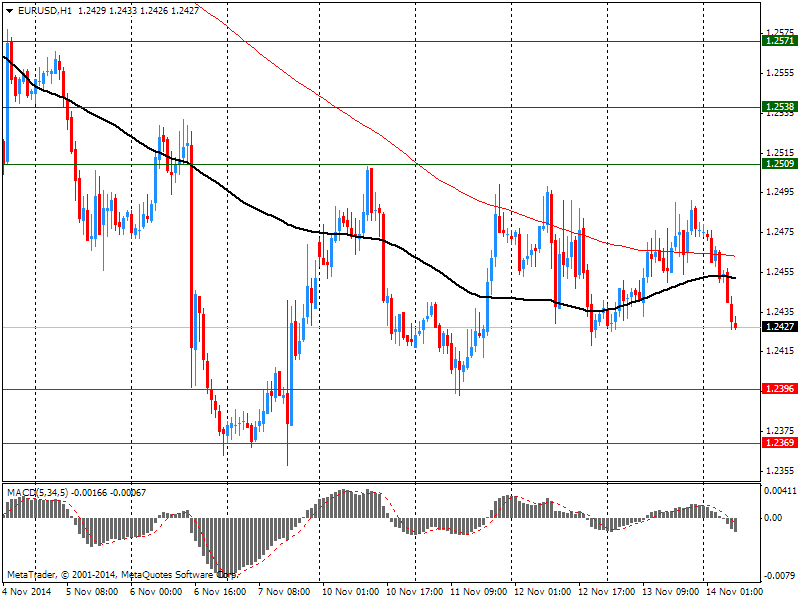Click the 0.00 MACD zero axis value
This screenshot has width=800, height=600.
tap(773, 517)
